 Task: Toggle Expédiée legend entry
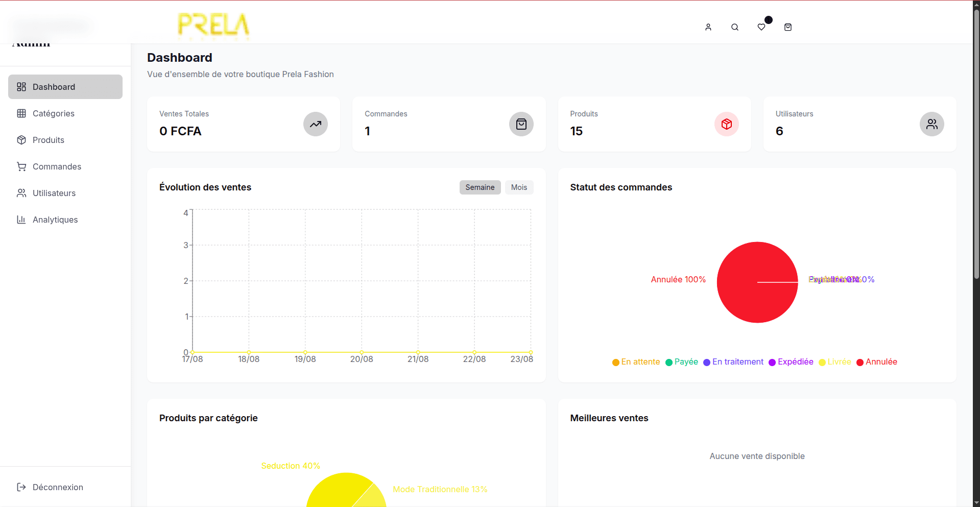pyautogui.click(x=791, y=362)
